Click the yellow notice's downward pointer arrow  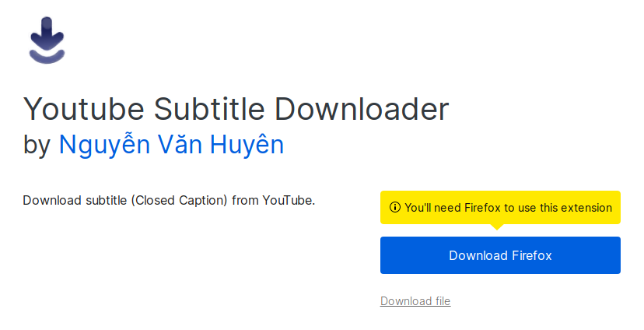click(x=497, y=226)
